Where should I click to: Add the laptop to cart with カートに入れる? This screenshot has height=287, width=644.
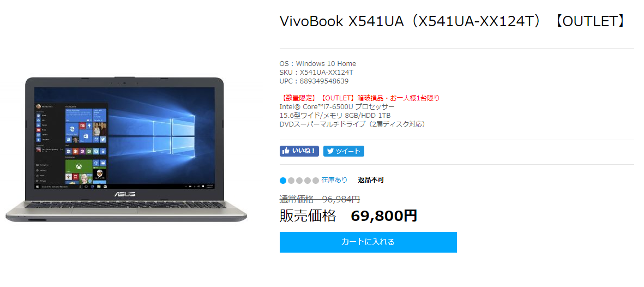368,242
